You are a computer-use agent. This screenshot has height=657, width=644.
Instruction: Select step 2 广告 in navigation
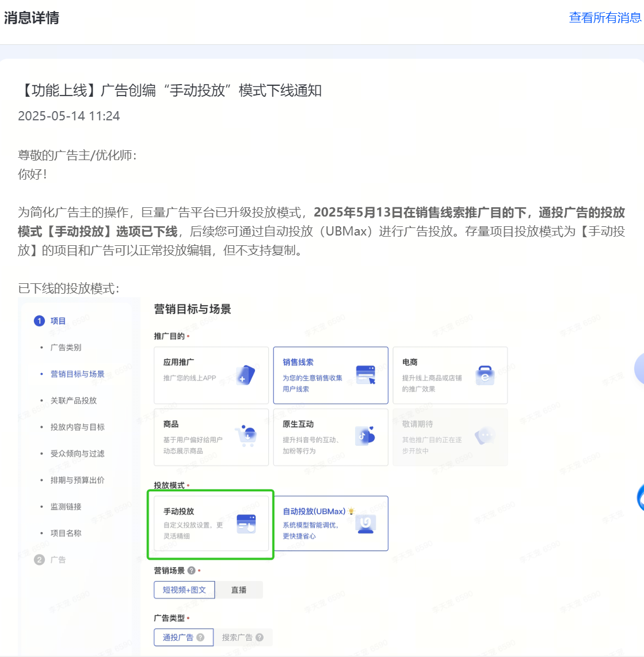point(58,559)
